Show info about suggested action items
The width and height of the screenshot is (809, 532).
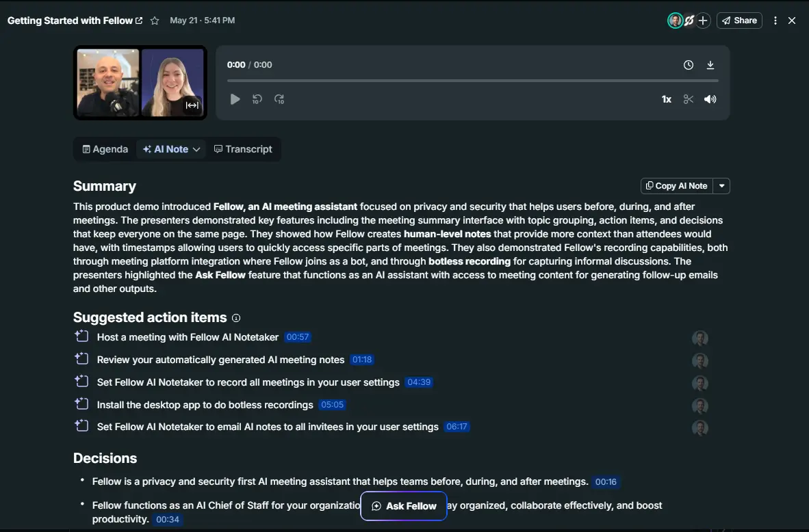[x=235, y=318]
